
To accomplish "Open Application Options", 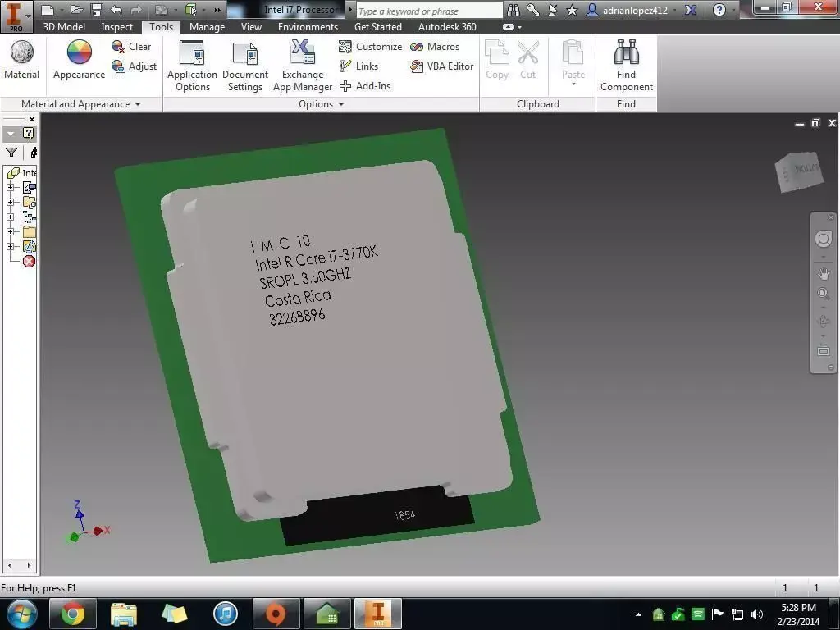I will 192,66.
